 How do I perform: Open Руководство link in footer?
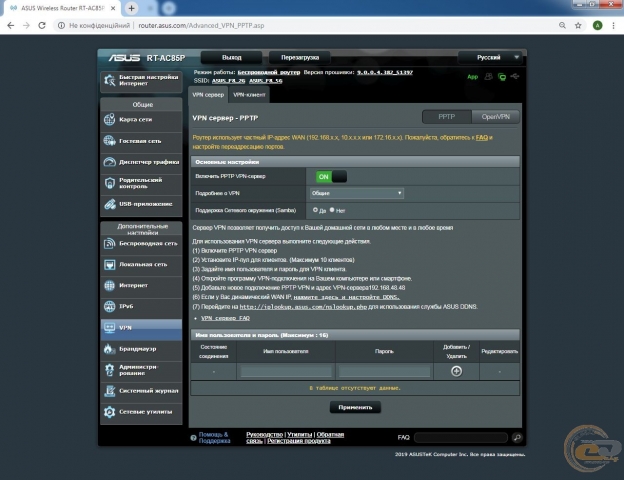[264, 435]
